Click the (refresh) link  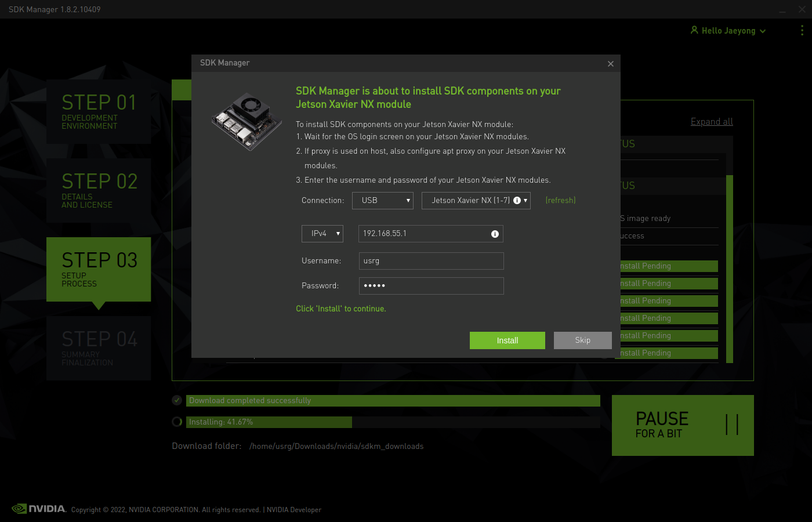point(561,200)
